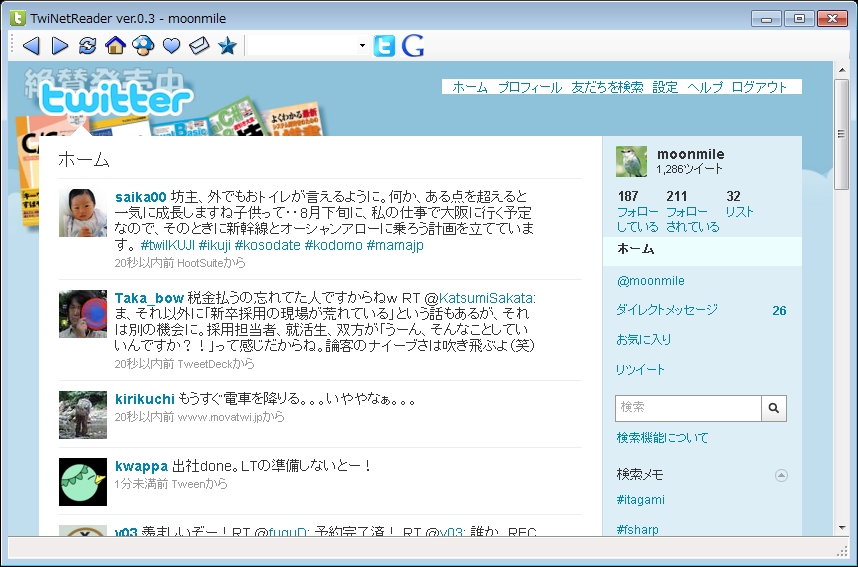Click the Forward arrow toolbar icon
858x567 pixels.
click(59, 46)
